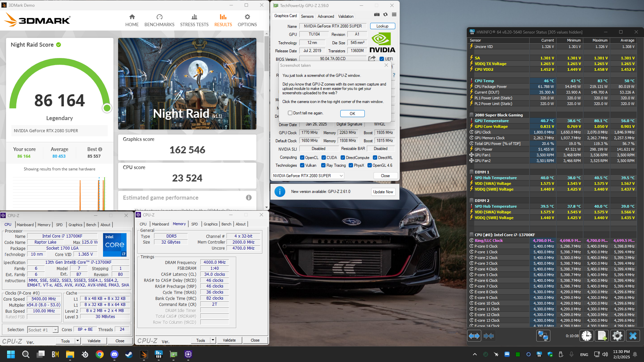Screen dimensions: 644x362
Task: Show hidden system tray icons chevron
Action: [475, 354]
